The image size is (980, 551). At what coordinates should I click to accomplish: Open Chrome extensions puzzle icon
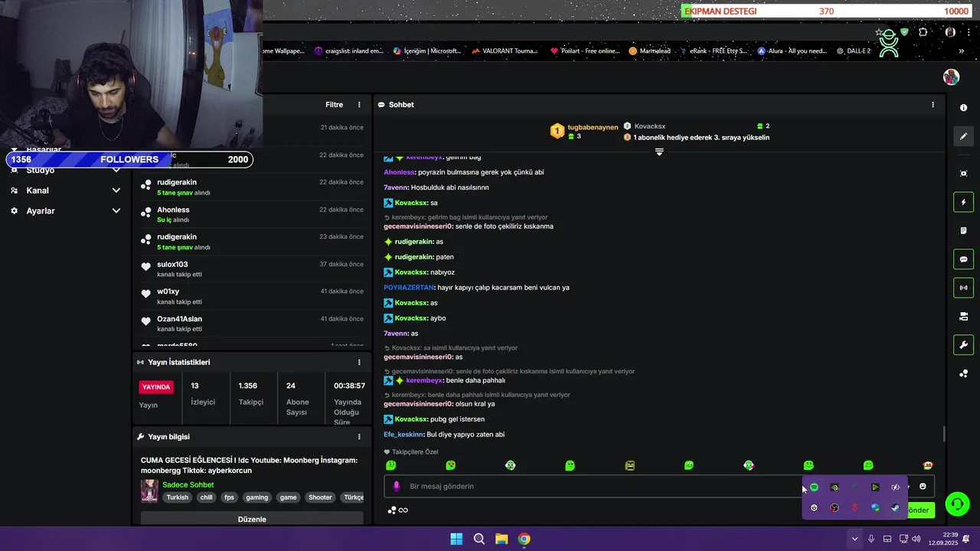923,32
